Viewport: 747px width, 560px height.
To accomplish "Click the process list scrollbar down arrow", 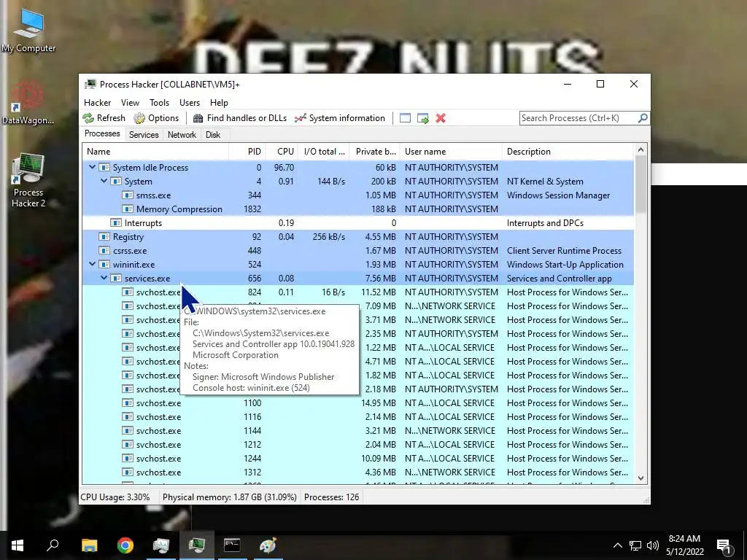I will (640, 478).
